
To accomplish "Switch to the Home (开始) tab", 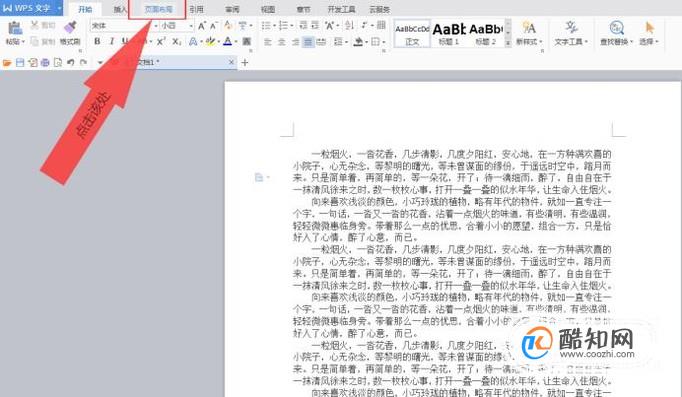I will click(85, 9).
